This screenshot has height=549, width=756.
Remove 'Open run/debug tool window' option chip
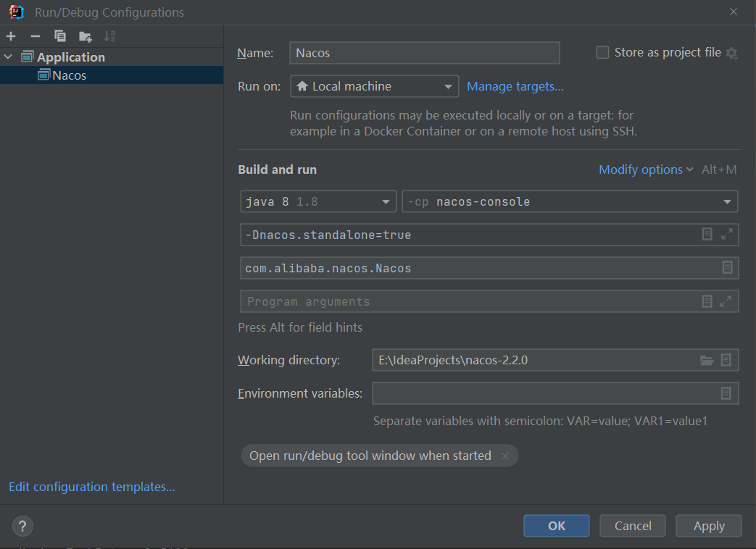(x=504, y=456)
